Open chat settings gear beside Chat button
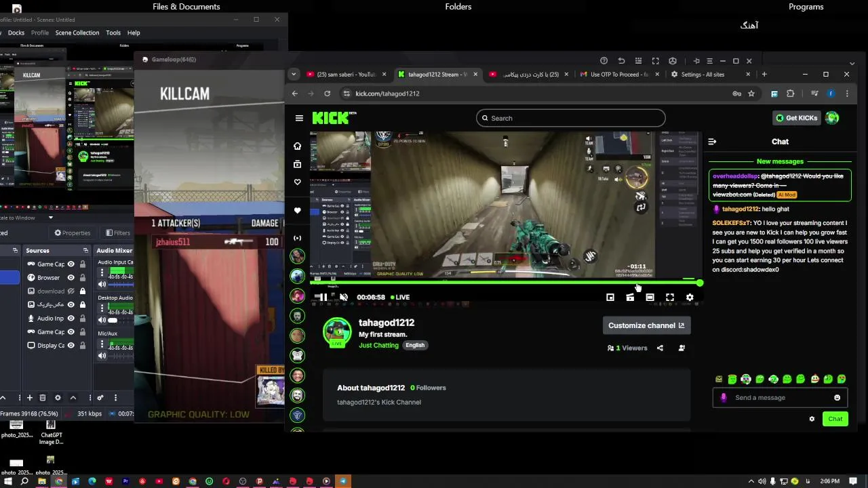Image resolution: width=868 pixels, height=488 pixels. (812, 419)
